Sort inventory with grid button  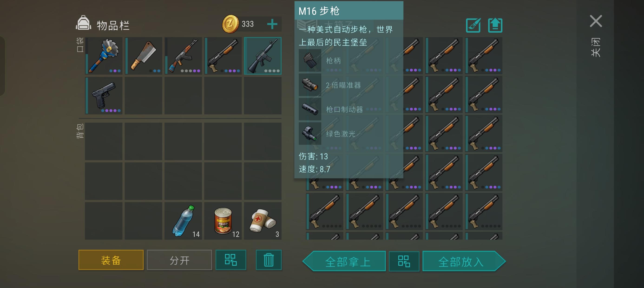(x=231, y=260)
